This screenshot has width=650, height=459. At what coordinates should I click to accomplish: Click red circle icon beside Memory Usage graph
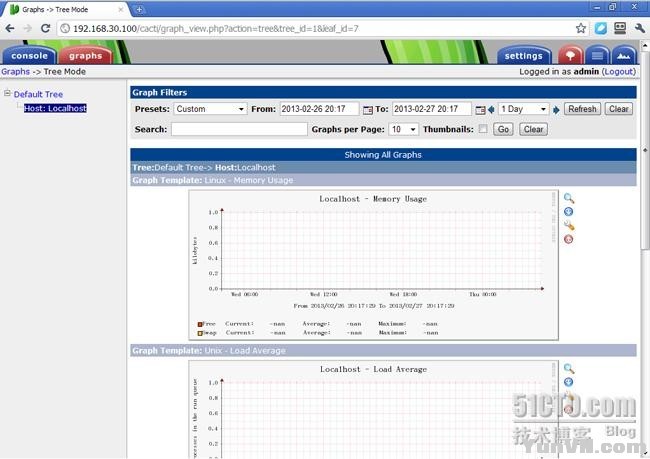(x=568, y=239)
